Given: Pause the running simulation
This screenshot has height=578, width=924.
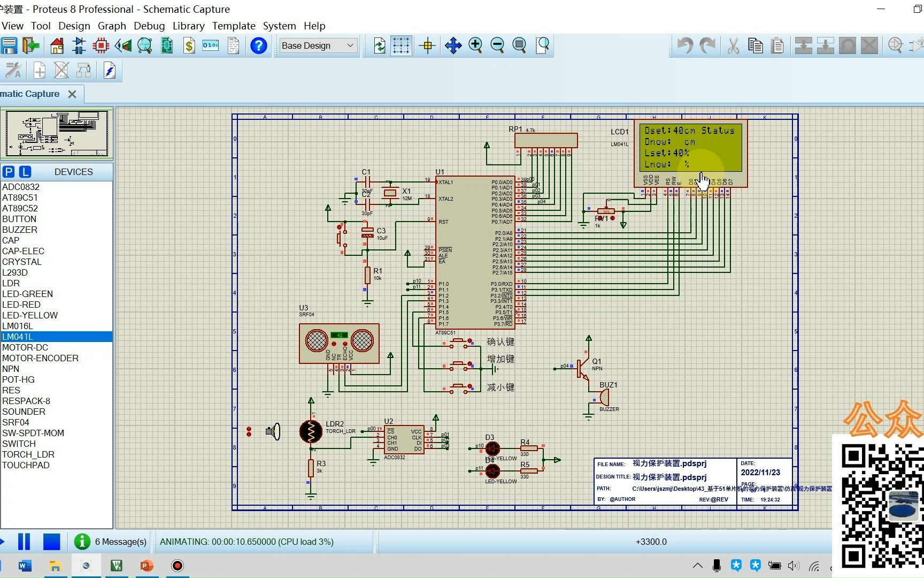Looking at the screenshot, I should pos(24,542).
